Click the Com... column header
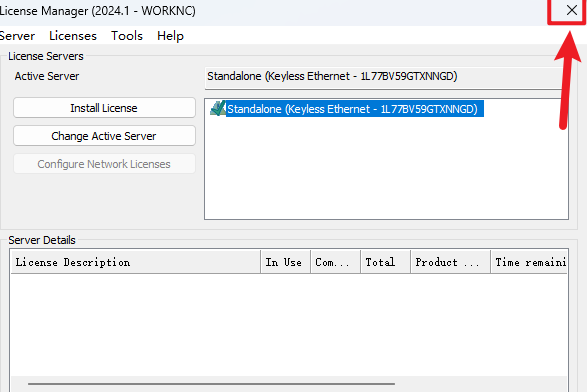The width and height of the screenshot is (587, 392). pyautogui.click(x=335, y=262)
